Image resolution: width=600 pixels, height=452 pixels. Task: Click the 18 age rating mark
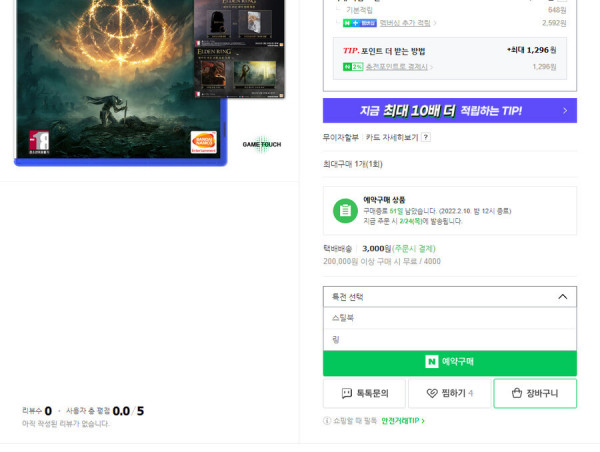point(39,142)
